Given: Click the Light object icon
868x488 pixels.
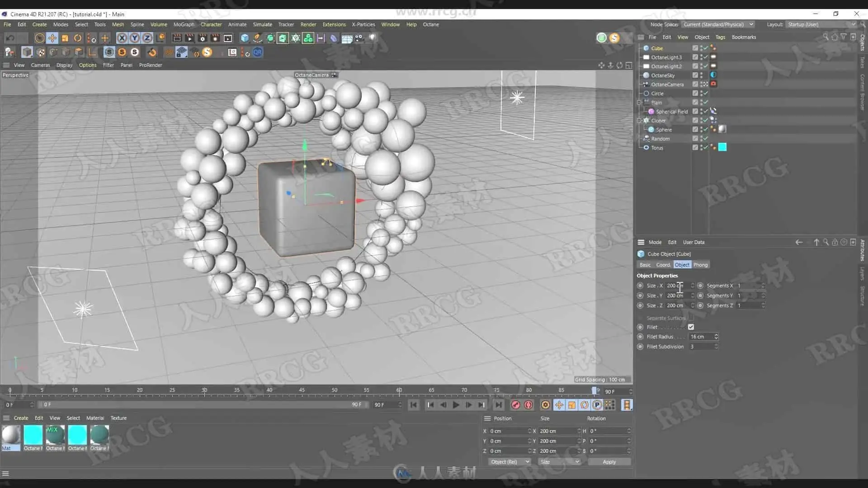Looking at the screenshot, I should tap(372, 38).
